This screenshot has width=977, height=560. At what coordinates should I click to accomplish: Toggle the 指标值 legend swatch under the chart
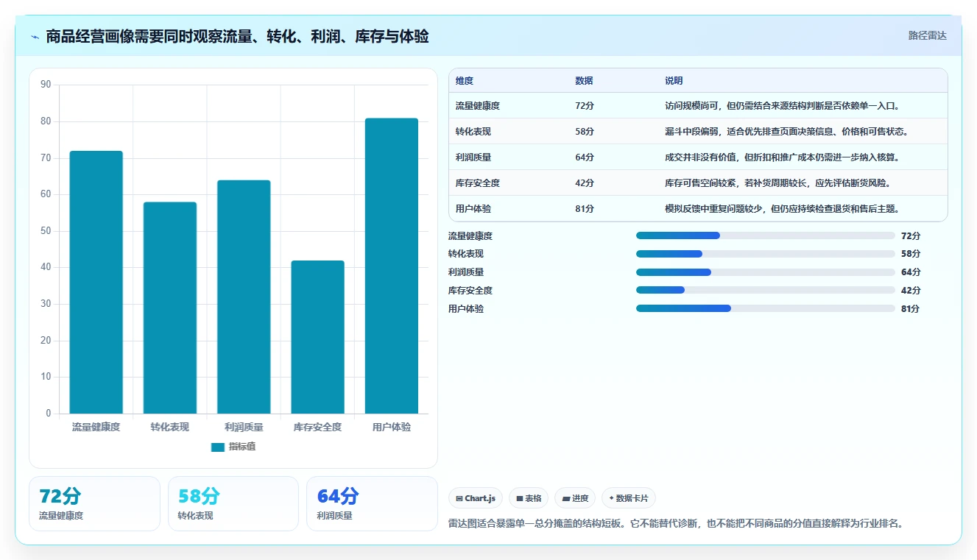pos(217,447)
